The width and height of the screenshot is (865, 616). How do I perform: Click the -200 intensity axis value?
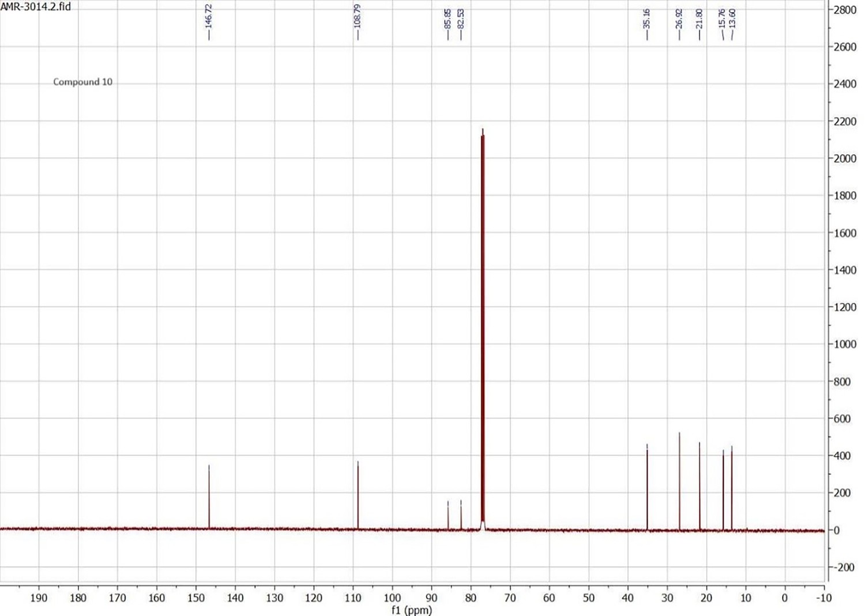point(845,568)
